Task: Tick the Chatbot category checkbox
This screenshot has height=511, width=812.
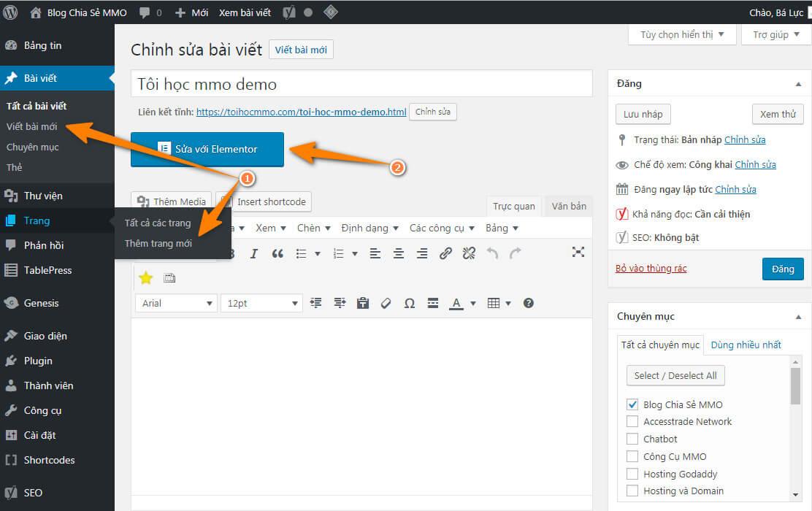Action: click(x=632, y=439)
